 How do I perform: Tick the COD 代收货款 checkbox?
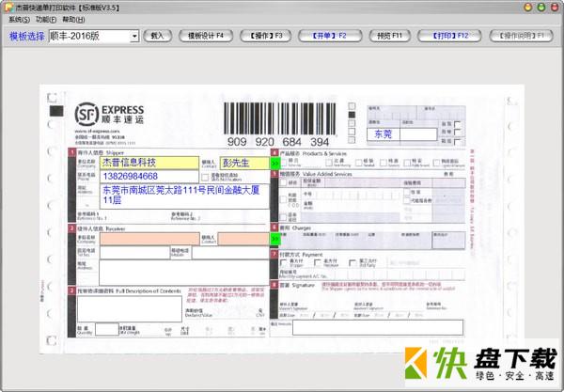[x=283, y=199]
